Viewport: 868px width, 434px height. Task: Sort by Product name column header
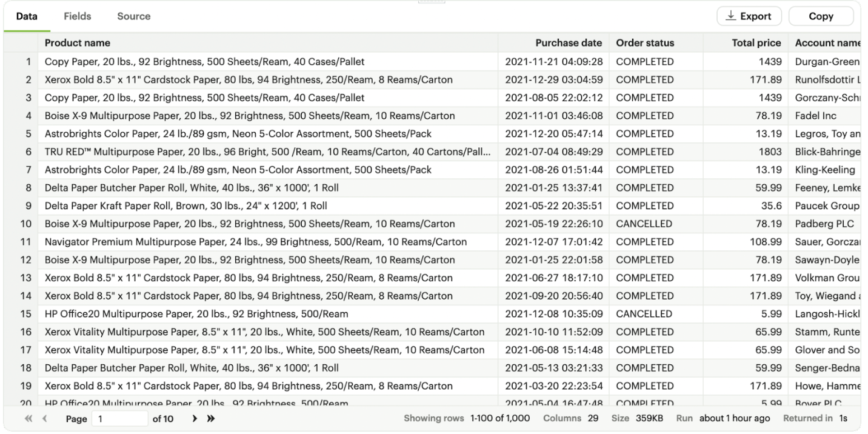pyautogui.click(x=269, y=43)
